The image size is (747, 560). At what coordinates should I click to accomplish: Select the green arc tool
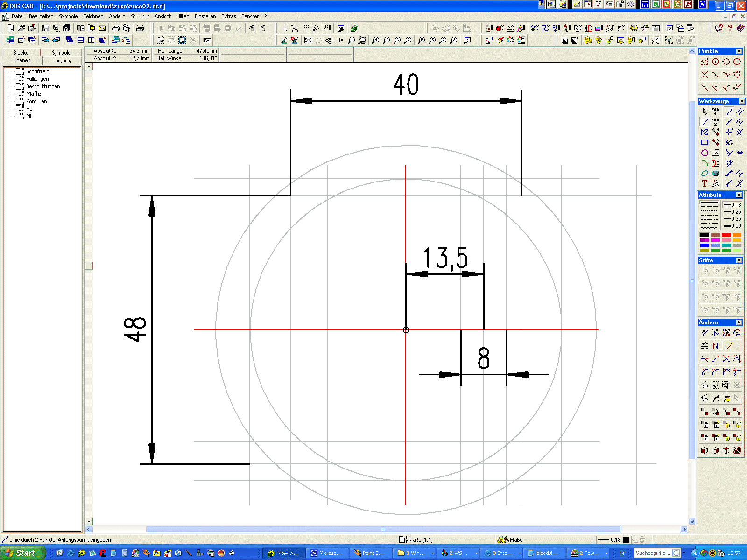click(705, 163)
